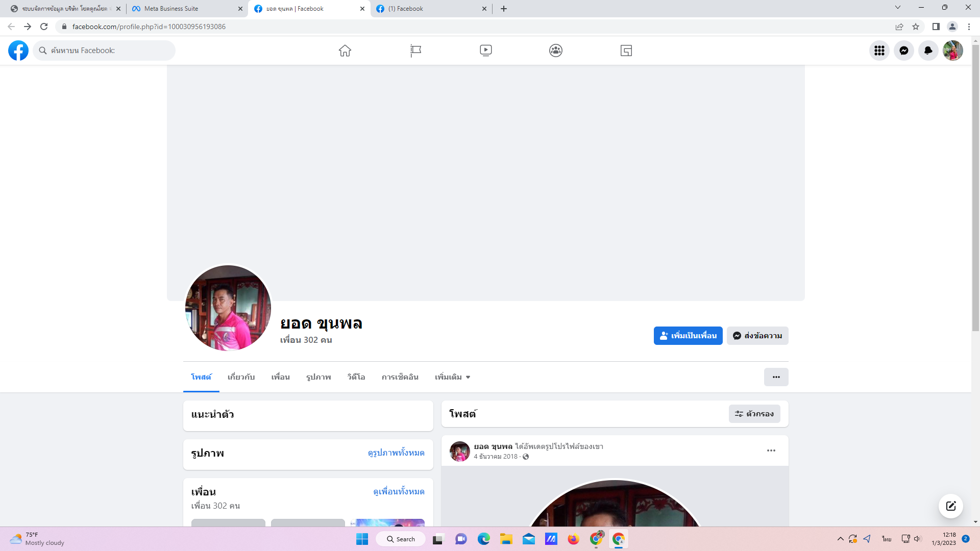
Task: Open the Groups icon
Action: point(556,51)
